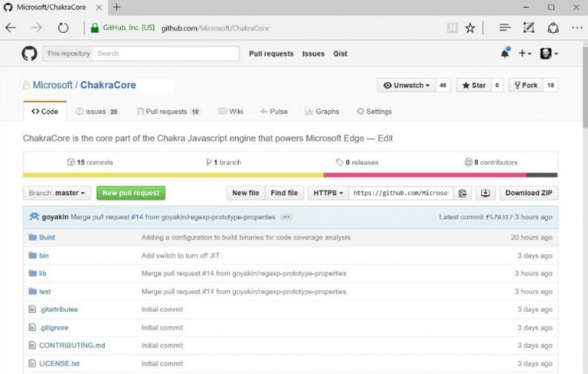Open the CONTRIBUTING.md file link
Image resolution: width=588 pixels, height=374 pixels.
[x=72, y=346]
